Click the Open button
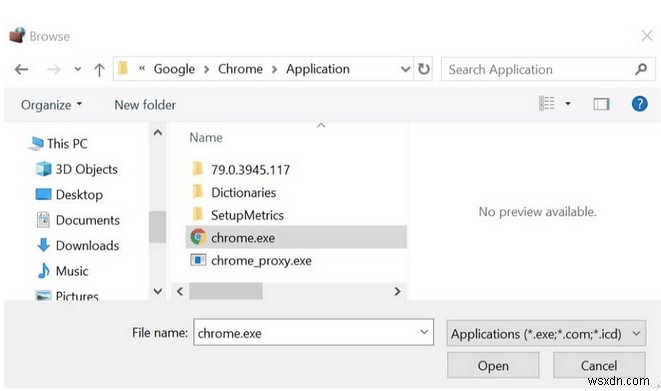This screenshot has width=661, height=391. click(493, 365)
